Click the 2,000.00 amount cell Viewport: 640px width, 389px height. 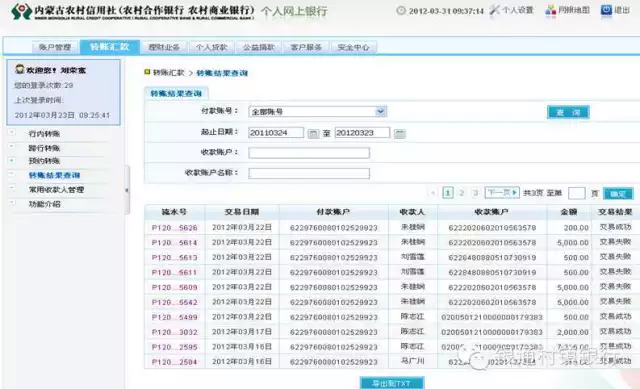coord(573,332)
